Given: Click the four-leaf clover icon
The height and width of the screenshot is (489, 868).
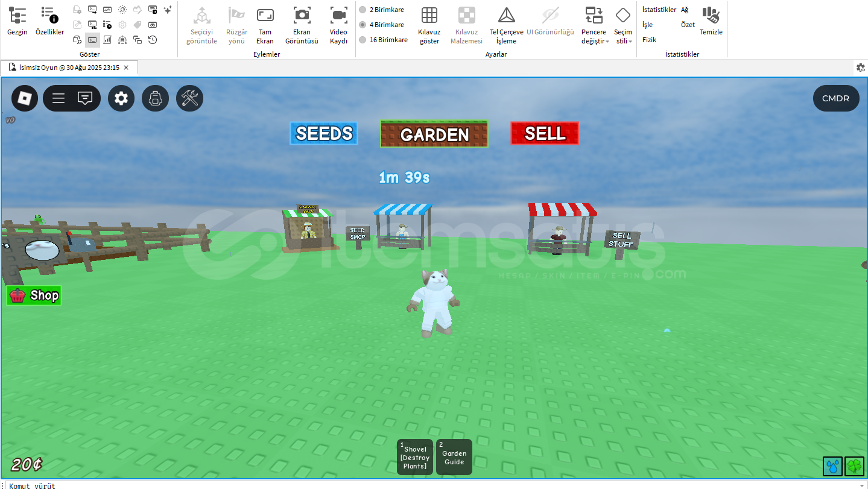Looking at the screenshot, I should coord(854,466).
